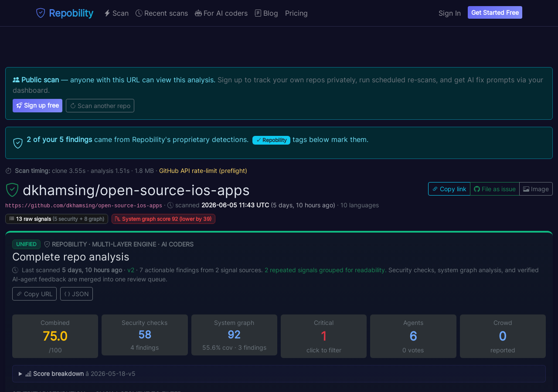Viewport: 558px width, 392px height.
Task: Click the 10 languages text
Action: point(360,205)
